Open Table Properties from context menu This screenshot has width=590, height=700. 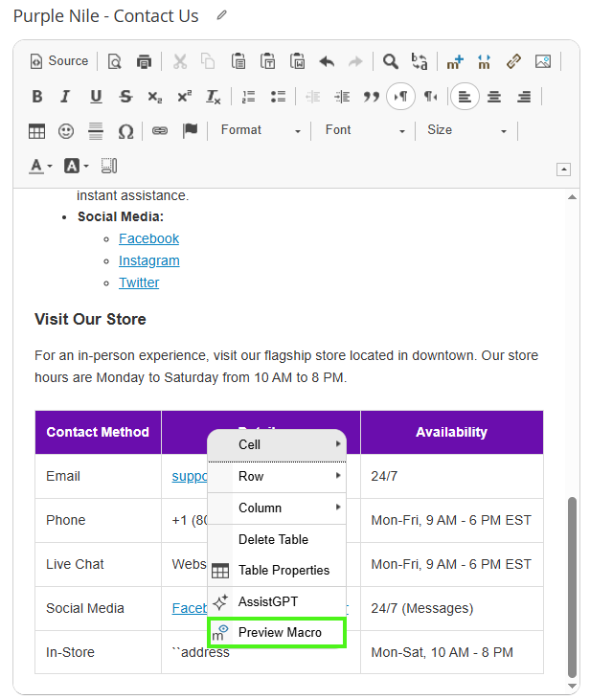[277, 571]
